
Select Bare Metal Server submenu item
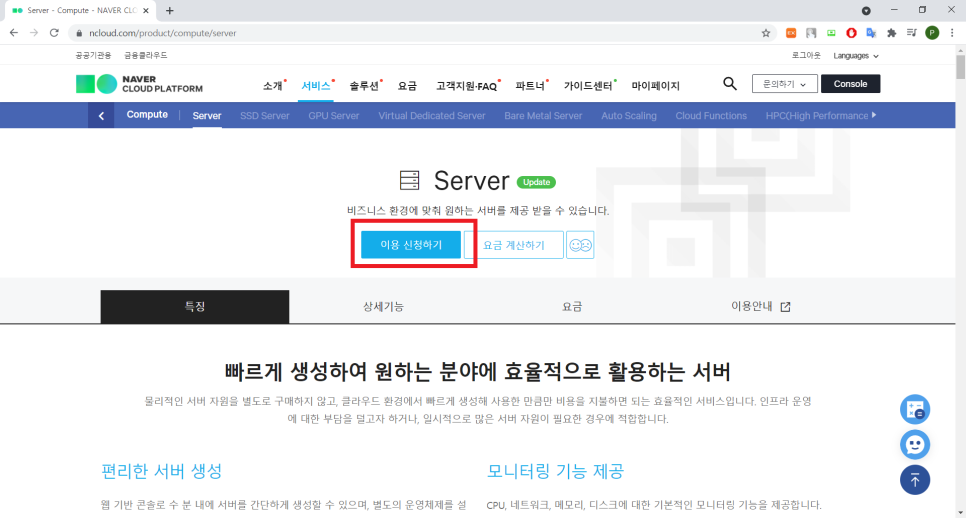click(x=543, y=116)
